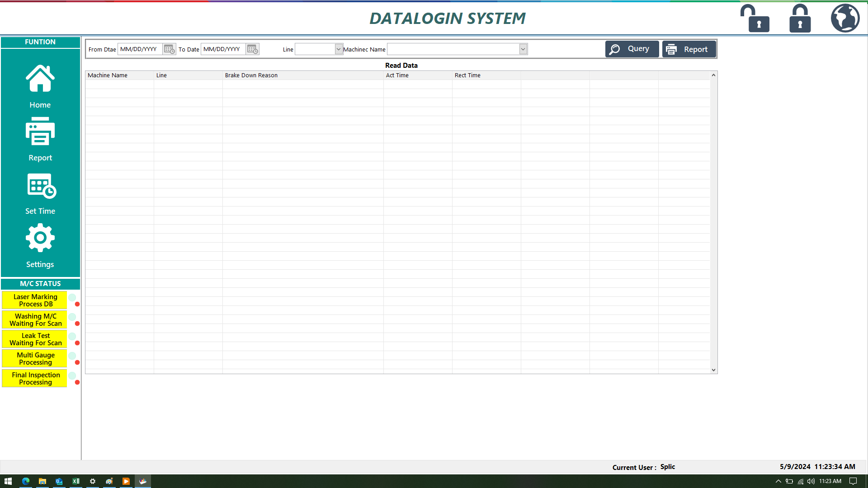Open the Report printer icon in sidebar
The width and height of the screenshot is (868, 488).
click(x=40, y=131)
